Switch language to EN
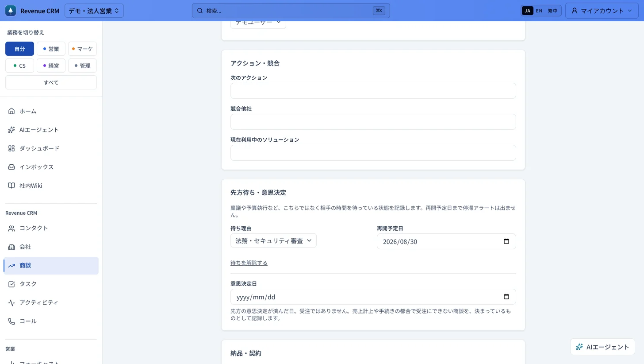 (539, 11)
